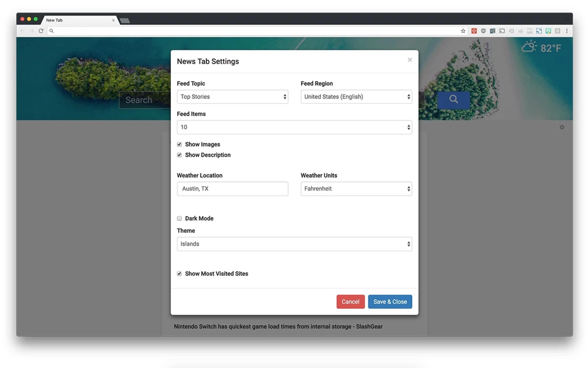Screen dimensions: 588x368
Task: Open settings via the gear icon
Action: [562, 127]
